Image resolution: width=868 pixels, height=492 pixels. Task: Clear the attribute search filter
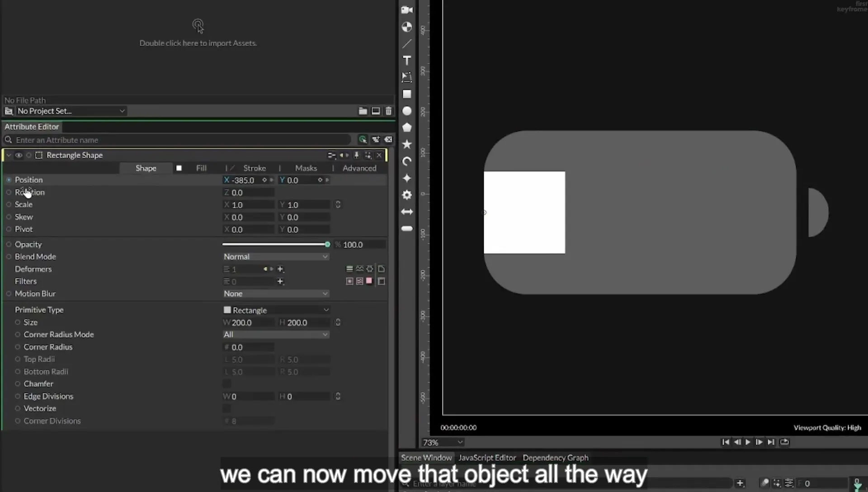[x=388, y=140]
